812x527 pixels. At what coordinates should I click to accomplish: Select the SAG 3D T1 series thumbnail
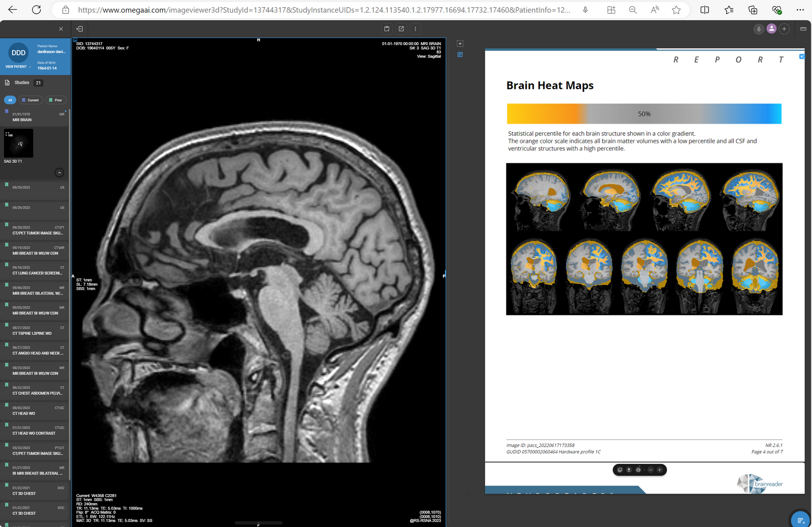19,144
